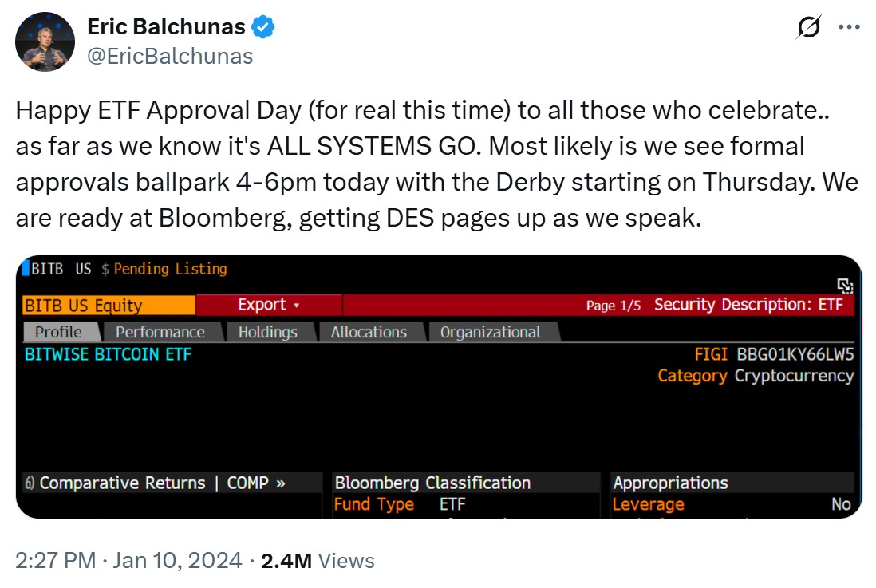Select the Allocations tab

tap(369, 332)
